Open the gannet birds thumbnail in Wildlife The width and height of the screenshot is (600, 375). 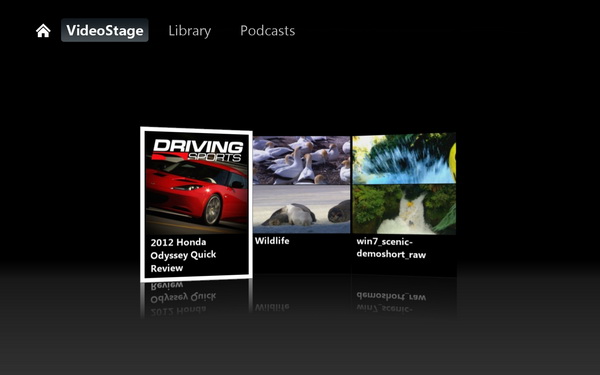(x=302, y=160)
